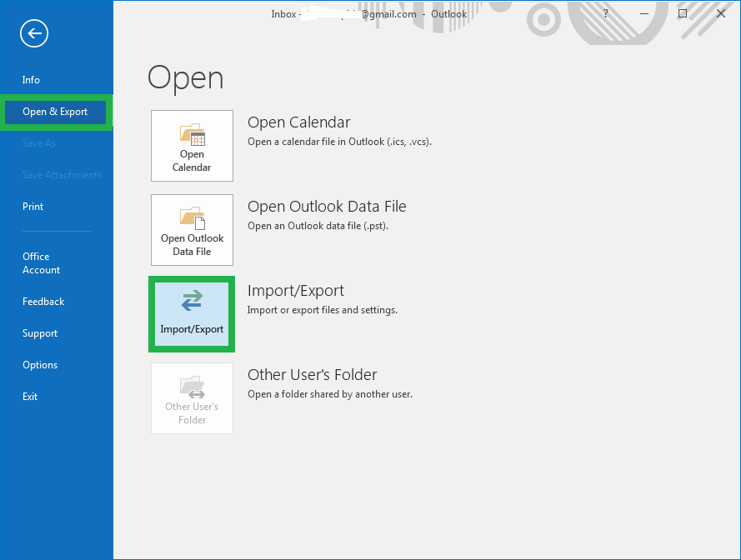
Task: Select Open & Export in sidebar
Action: pyautogui.click(x=55, y=112)
